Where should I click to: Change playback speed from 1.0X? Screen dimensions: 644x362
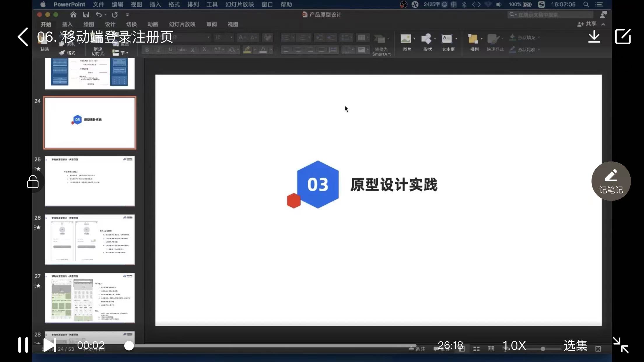514,345
